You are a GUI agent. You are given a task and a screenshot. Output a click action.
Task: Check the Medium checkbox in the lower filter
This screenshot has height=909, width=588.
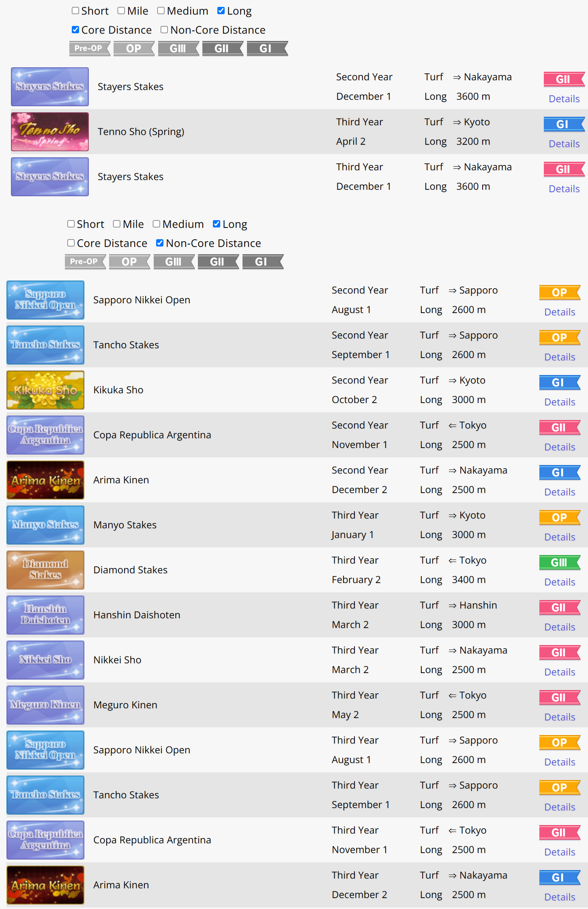tap(157, 224)
